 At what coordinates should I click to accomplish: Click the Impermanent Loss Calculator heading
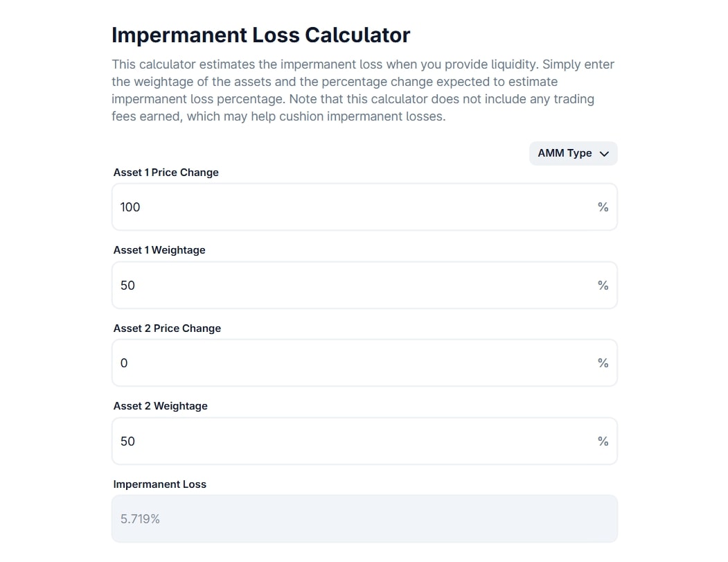pos(260,35)
